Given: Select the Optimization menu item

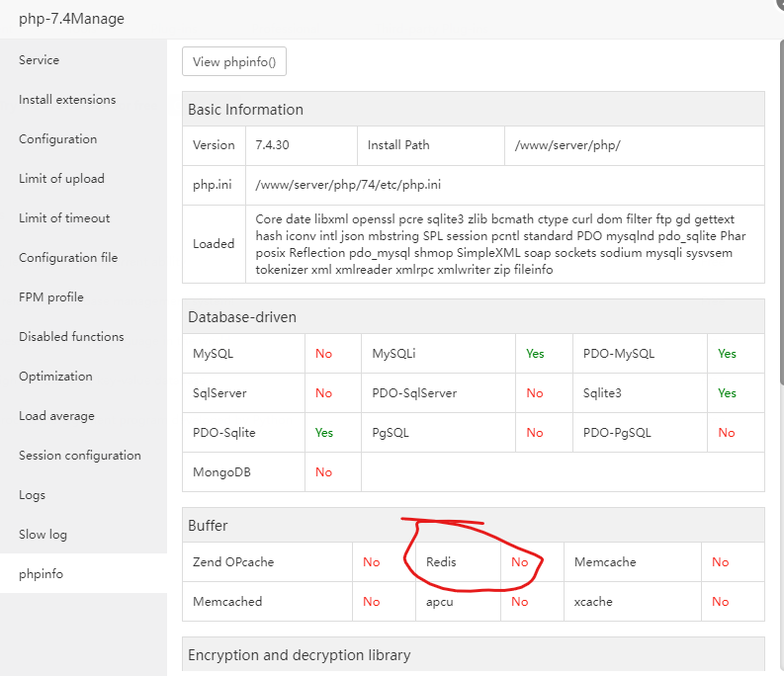Looking at the screenshot, I should pyautogui.click(x=55, y=377).
